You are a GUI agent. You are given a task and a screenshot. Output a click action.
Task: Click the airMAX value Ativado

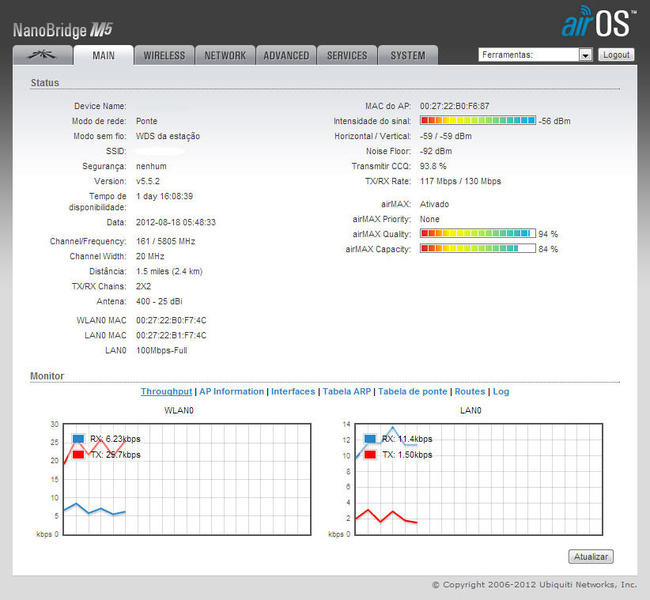pos(434,204)
